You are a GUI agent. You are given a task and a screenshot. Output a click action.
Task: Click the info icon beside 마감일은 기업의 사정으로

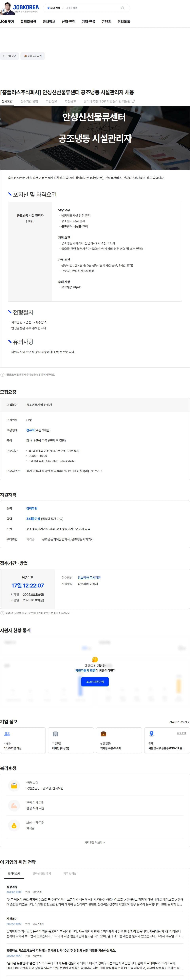[x=2, y=613]
